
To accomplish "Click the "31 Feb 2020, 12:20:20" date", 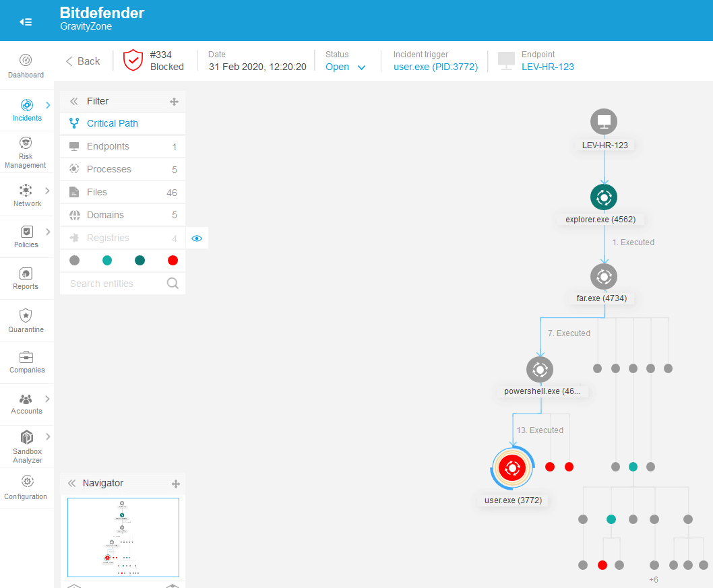I will (257, 67).
